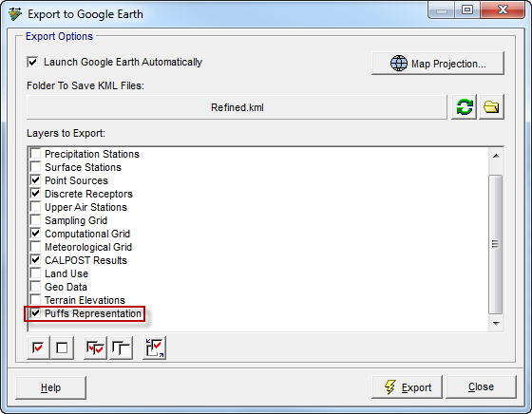The image size is (532, 414).
Task: Click the layers list scrollbar thumb
Action: point(496,244)
